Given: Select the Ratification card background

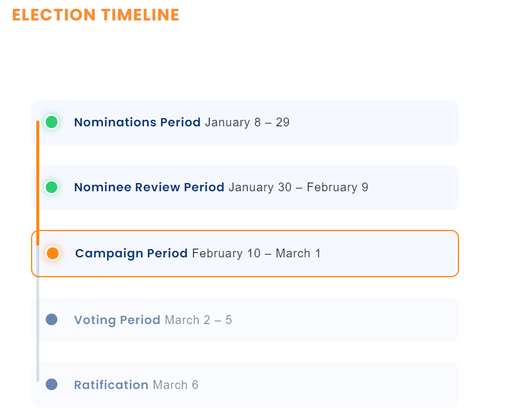Looking at the screenshot, I should 245,384.
